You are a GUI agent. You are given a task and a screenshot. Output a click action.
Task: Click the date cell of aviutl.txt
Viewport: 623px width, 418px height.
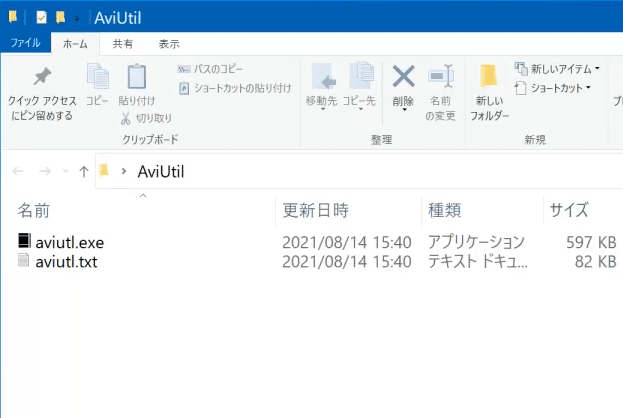[346, 262]
